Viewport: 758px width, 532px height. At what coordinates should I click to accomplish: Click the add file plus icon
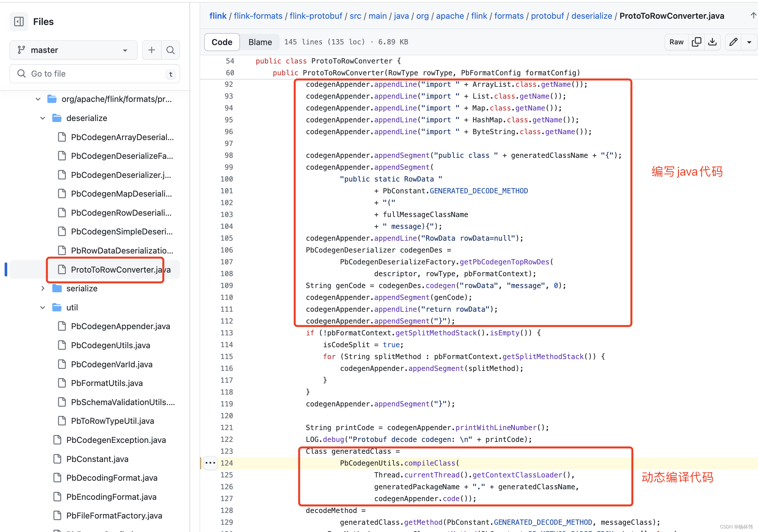152,50
